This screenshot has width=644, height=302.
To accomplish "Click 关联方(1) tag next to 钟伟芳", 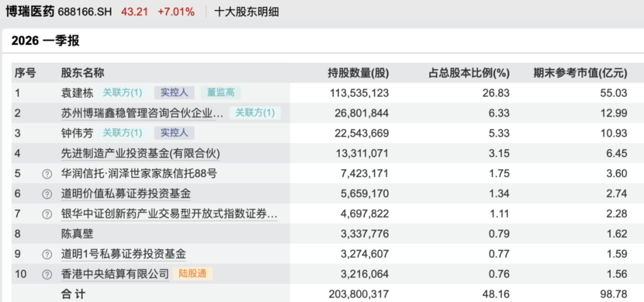I will pyautogui.click(x=122, y=133).
